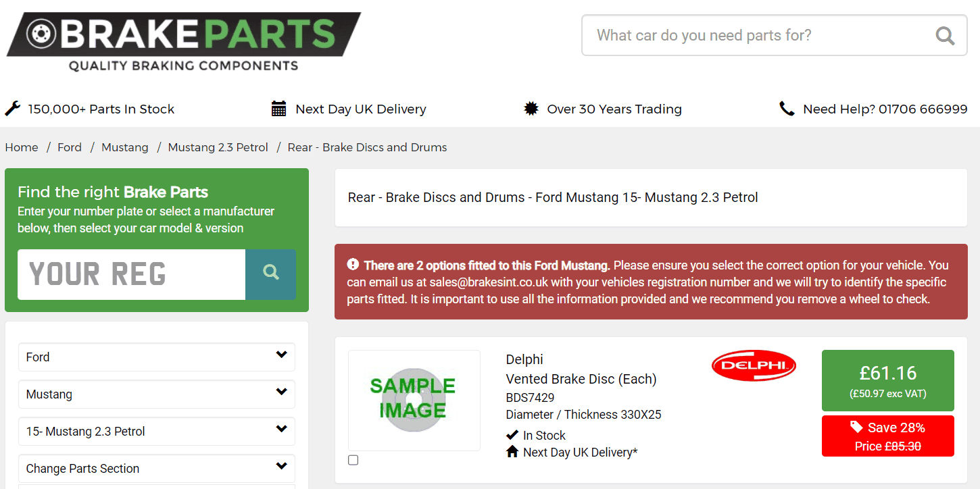
Task: Open the sample brake disc image thumbnail
Action: [x=414, y=400]
